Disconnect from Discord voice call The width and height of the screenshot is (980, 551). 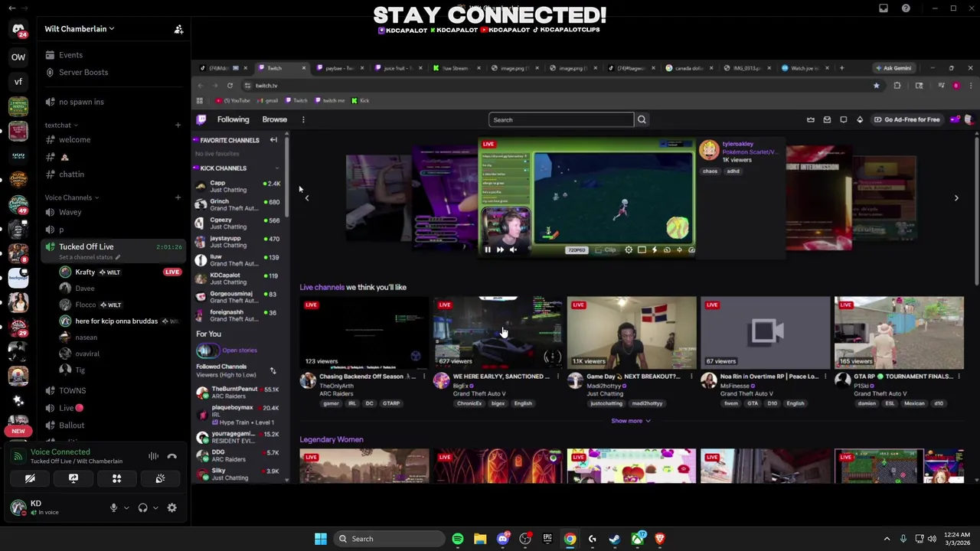tap(171, 456)
